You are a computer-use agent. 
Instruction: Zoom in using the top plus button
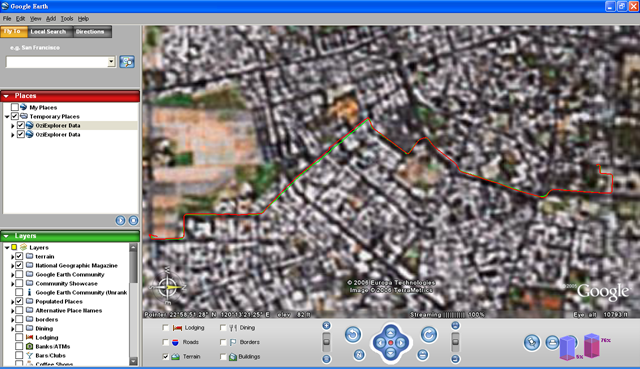[326, 325]
